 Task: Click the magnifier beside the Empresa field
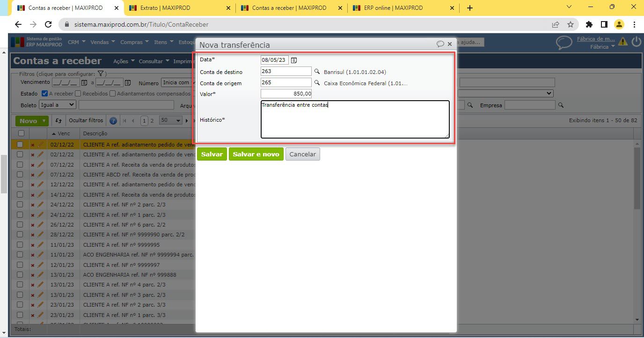point(560,105)
